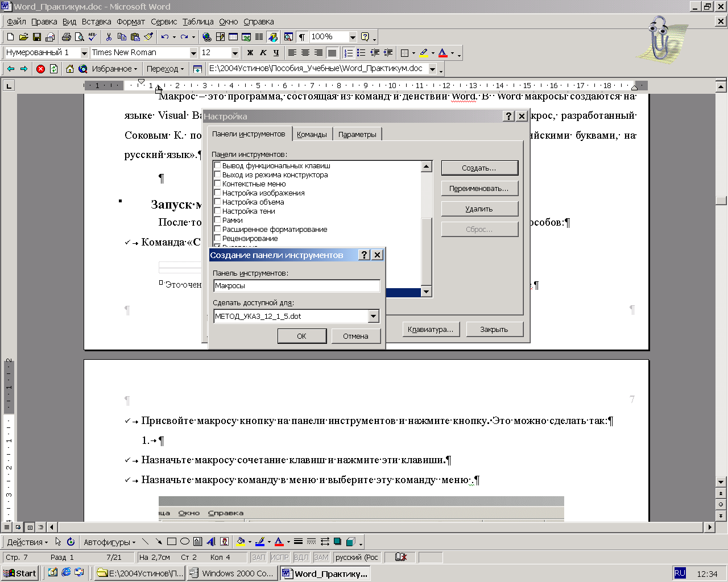Select the Oval drawing tool
728x582 pixels.
click(x=185, y=542)
